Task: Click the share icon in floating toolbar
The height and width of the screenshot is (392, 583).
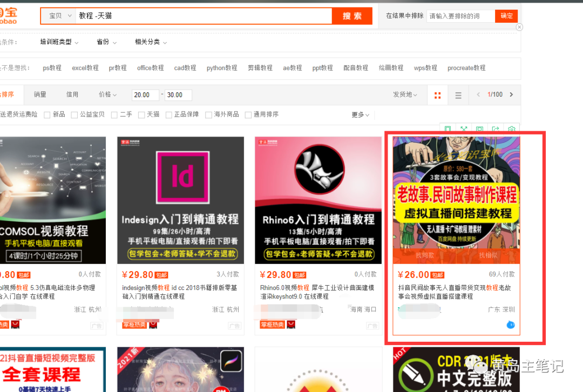Action: click(x=496, y=130)
